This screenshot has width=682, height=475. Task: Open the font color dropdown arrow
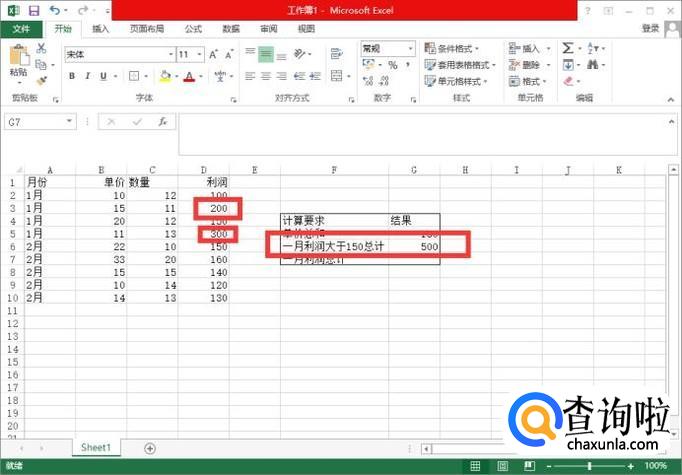tap(201, 76)
